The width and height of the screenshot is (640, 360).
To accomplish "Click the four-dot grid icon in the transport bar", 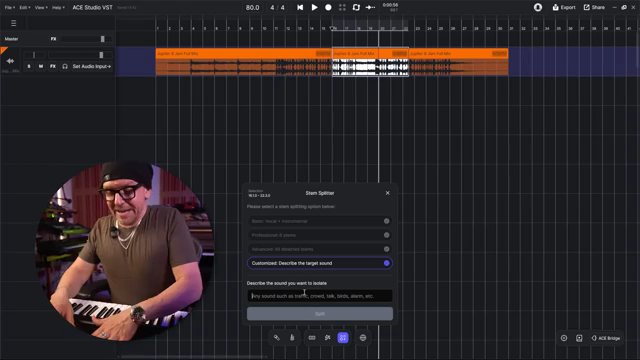I will [342, 7].
